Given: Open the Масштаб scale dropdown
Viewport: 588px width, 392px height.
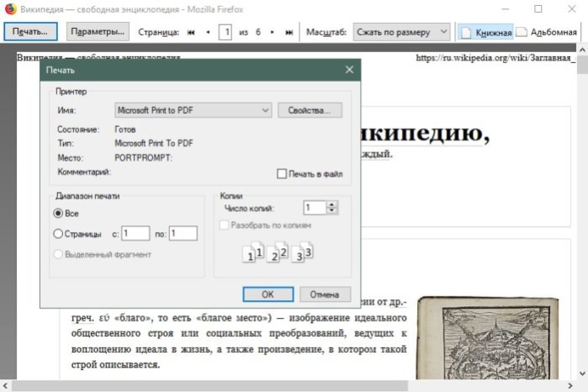Looking at the screenshot, I should point(401,32).
